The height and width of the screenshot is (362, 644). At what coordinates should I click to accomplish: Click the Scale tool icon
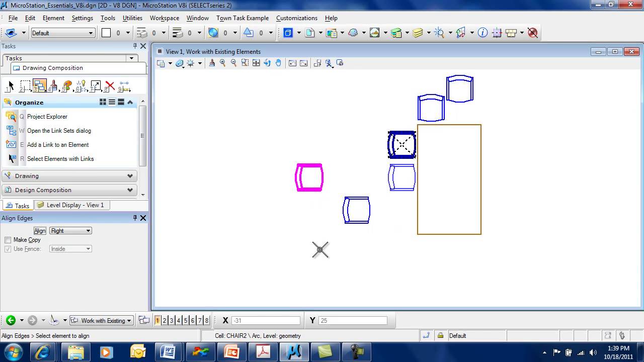pyautogui.click(x=96, y=86)
